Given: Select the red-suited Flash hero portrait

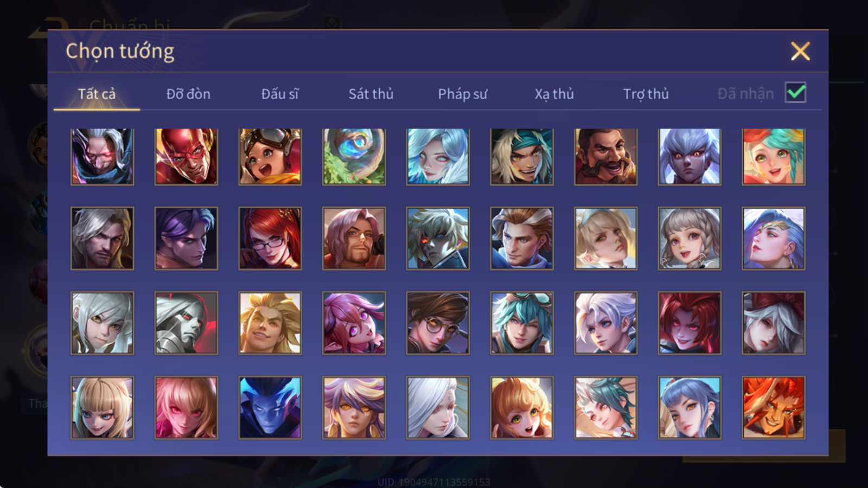Looking at the screenshot, I should coord(186,157).
